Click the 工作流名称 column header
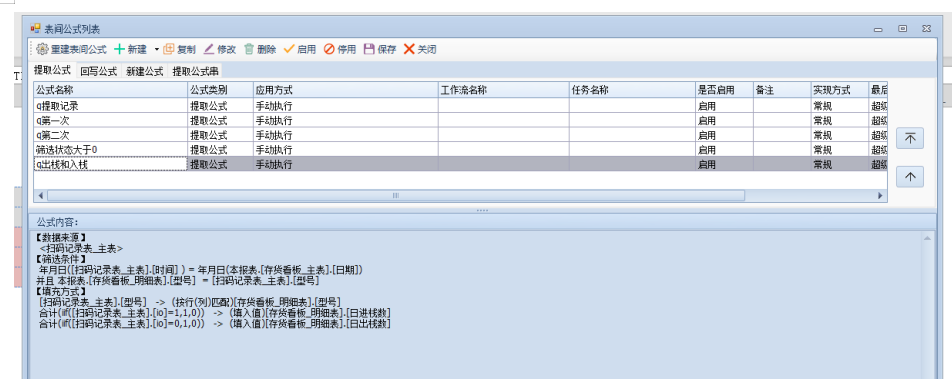 tap(504, 90)
